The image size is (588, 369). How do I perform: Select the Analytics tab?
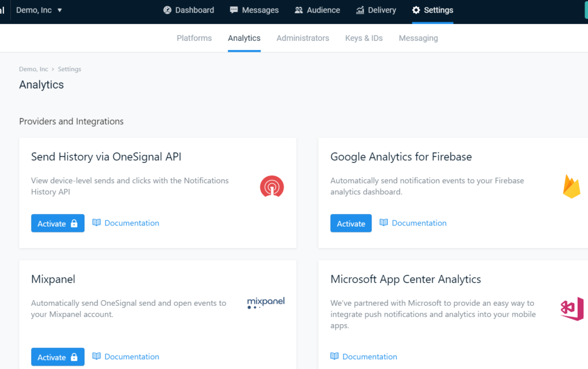(244, 38)
